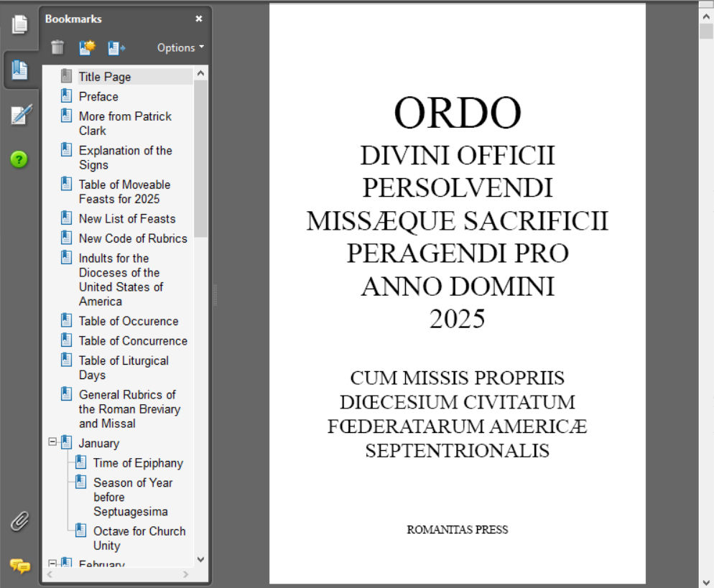Image resolution: width=714 pixels, height=588 pixels.
Task: Close the Bookmarks panel
Action: (199, 19)
